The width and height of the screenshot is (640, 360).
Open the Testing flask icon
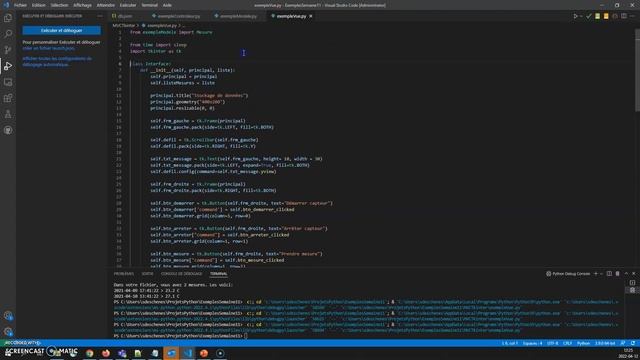point(8,114)
